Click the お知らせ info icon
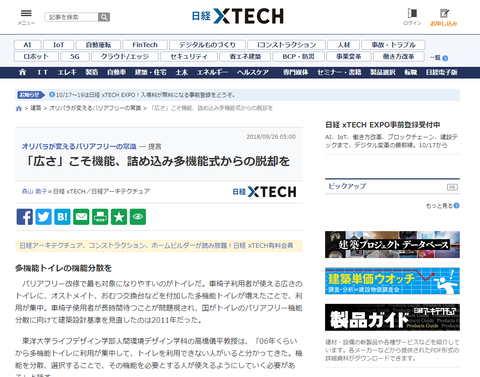480x377 pixels. 52,95
